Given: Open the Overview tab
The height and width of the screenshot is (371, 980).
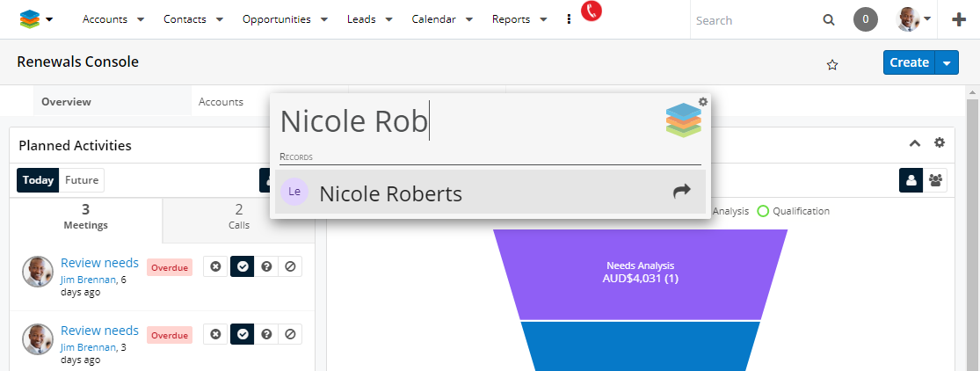Looking at the screenshot, I should click(x=66, y=101).
